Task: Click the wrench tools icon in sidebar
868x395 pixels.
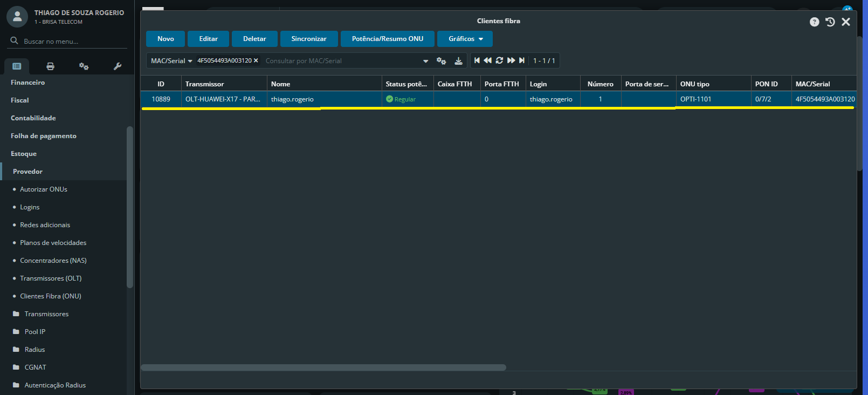Action: click(x=118, y=66)
